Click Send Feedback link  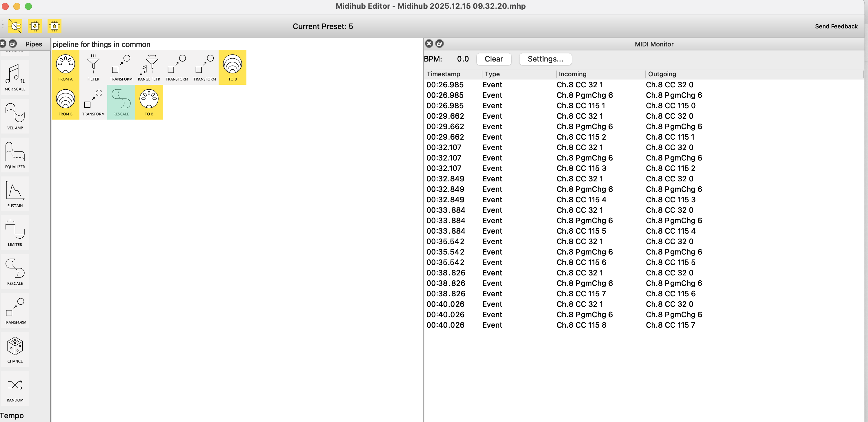[x=836, y=26]
